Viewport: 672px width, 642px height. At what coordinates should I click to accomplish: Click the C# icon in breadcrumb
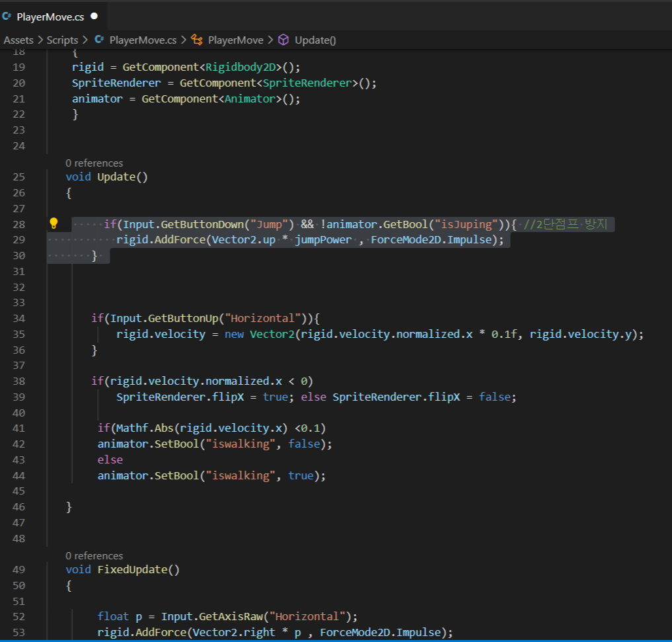(99, 40)
